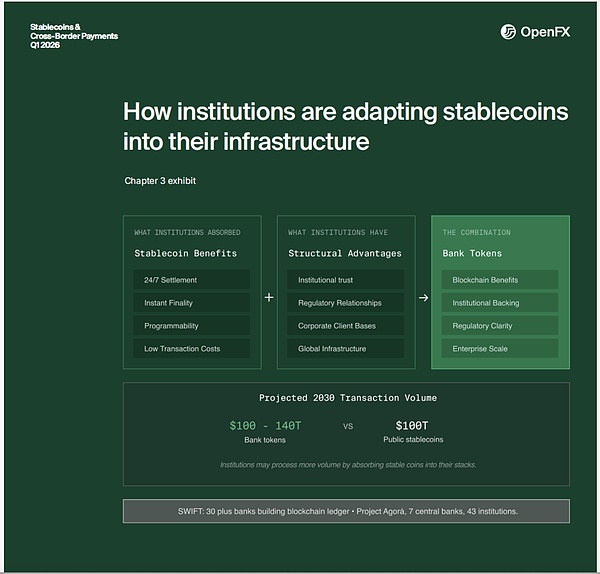Click the Institutional Backing box
Viewport: 600px width, 574px height.
499,303
